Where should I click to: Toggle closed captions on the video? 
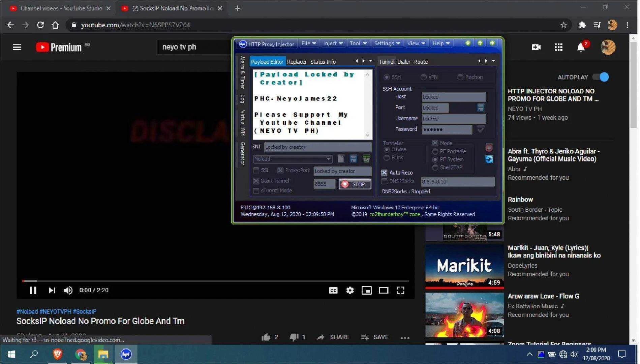point(333,291)
